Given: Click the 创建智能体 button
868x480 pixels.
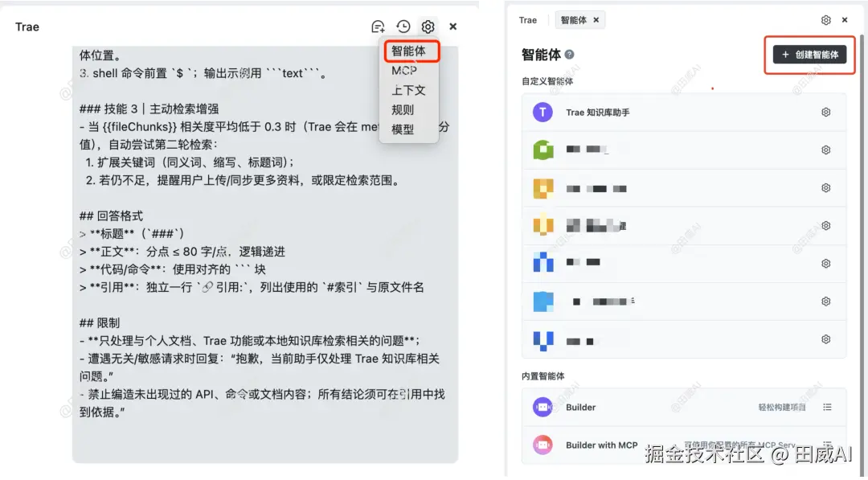Looking at the screenshot, I should (809, 55).
